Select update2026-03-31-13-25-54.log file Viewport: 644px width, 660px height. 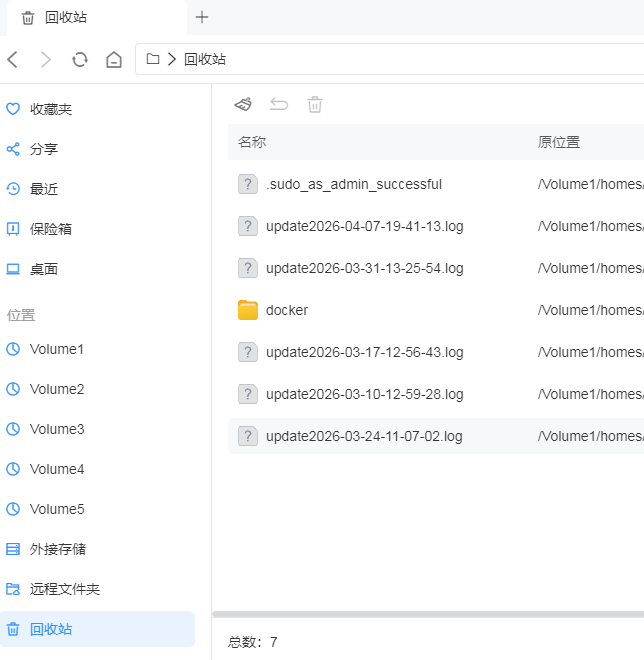click(x=436, y=268)
